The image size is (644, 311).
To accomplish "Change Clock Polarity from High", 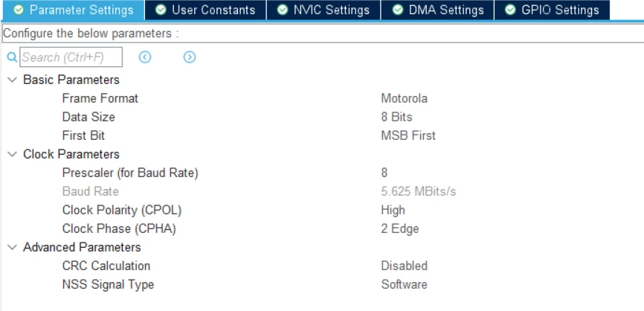I will tap(393, 210).
